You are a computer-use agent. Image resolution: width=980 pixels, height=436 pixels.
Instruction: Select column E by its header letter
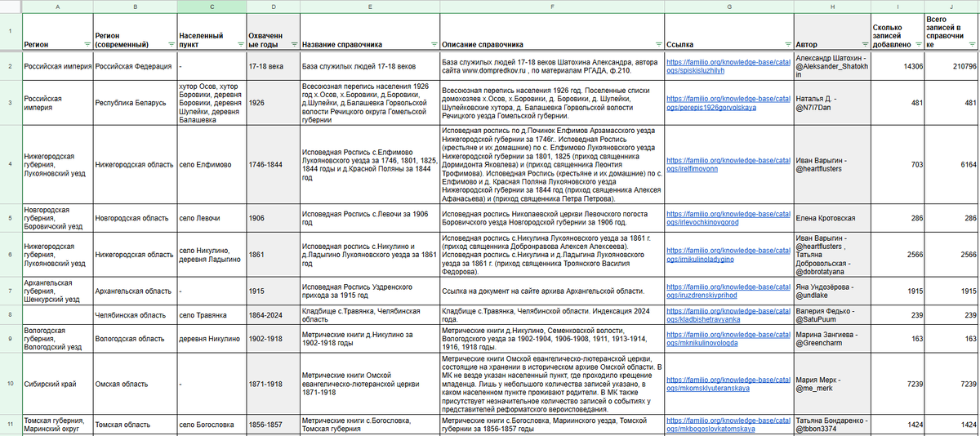point(369,6)
